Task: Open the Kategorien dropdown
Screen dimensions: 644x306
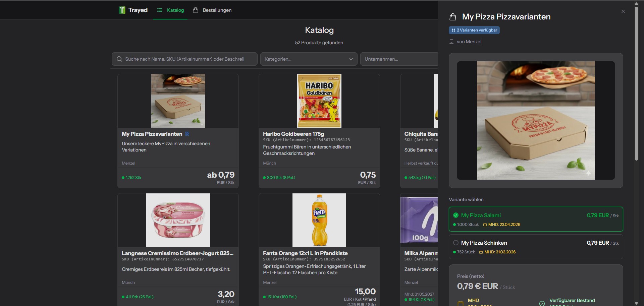Action: click(308, 59)
